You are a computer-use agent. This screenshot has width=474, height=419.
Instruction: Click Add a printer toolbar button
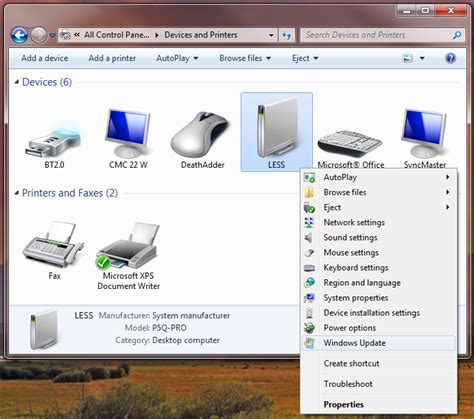(x=112, y=58)
